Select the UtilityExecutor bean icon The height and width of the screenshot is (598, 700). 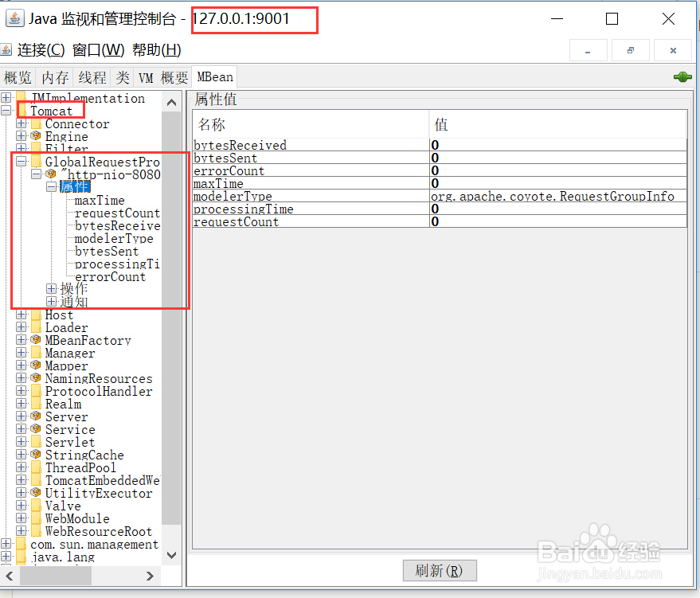tap(36, 493)
